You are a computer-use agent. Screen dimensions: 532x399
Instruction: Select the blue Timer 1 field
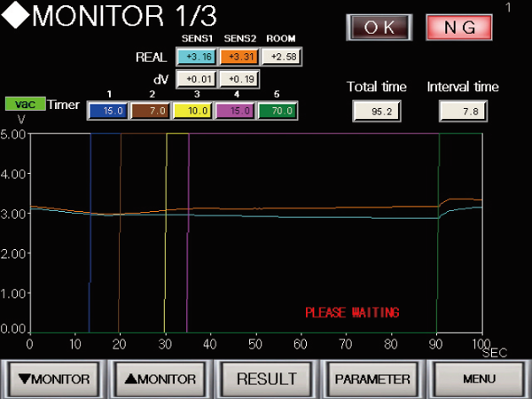[x=106, y=111]
